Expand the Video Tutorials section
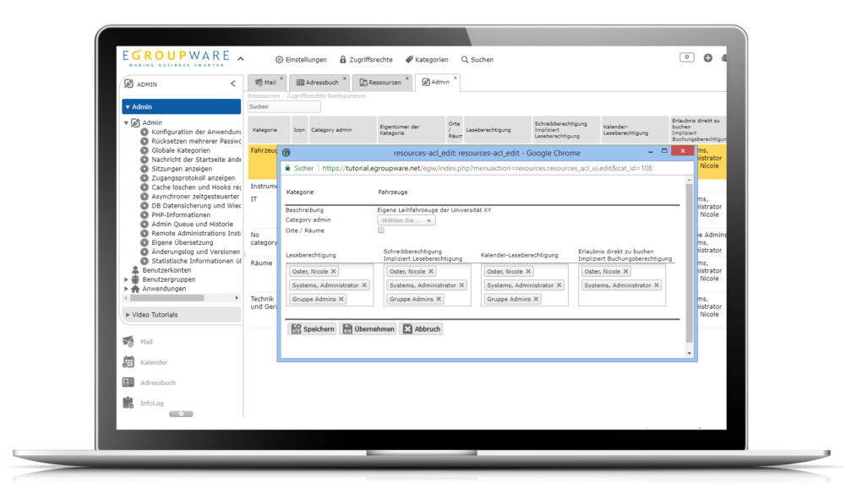 click(x=128, y=315)
